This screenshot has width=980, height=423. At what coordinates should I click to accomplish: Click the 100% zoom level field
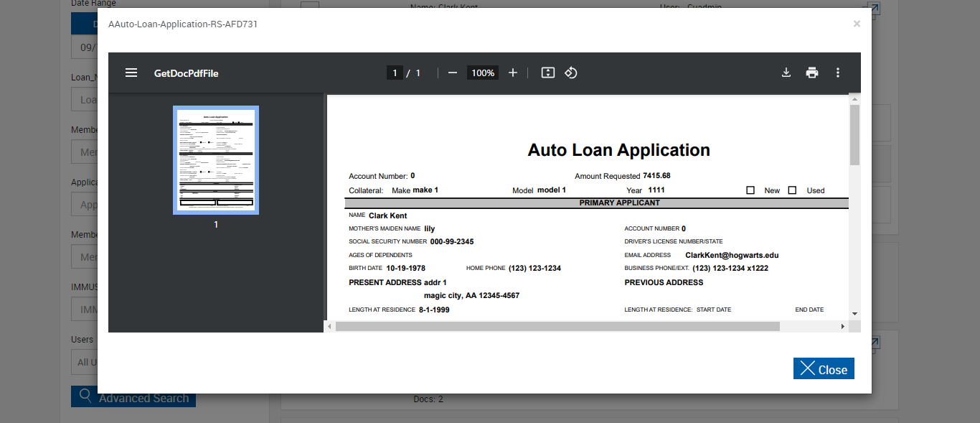pos(483,73)
